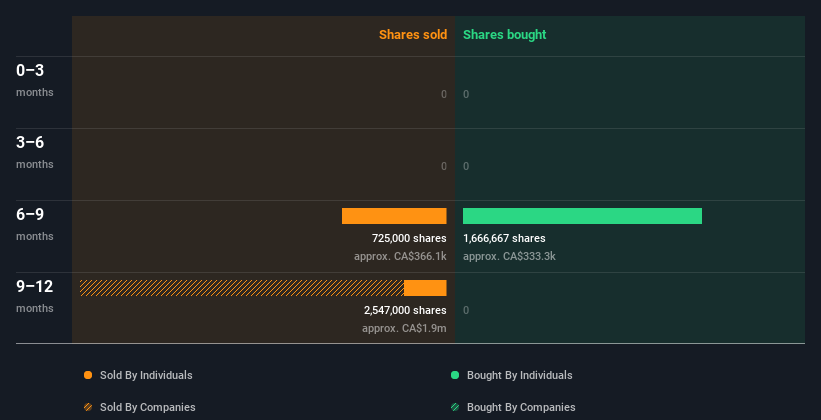Click the sold 0 in 3–6 months row
Image resolution: width=821 pixels, height=420 pixels.
(x=443, y=167)
